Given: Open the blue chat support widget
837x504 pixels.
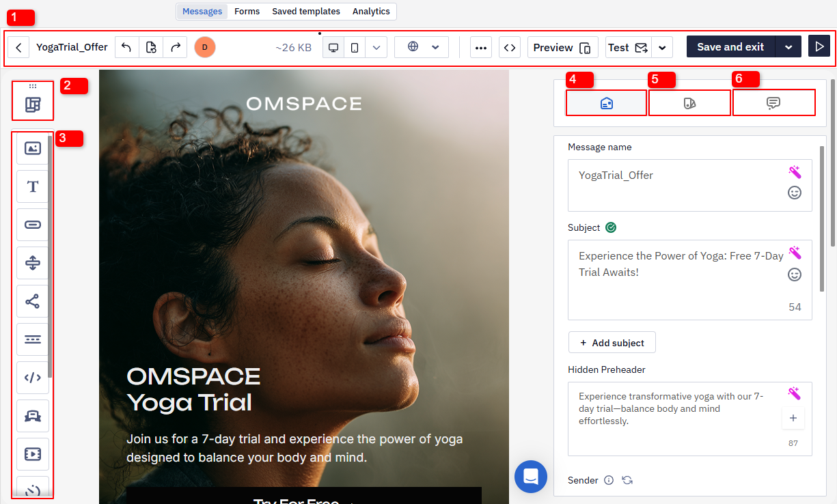Looking at the screenshot, I should [531, 477].
